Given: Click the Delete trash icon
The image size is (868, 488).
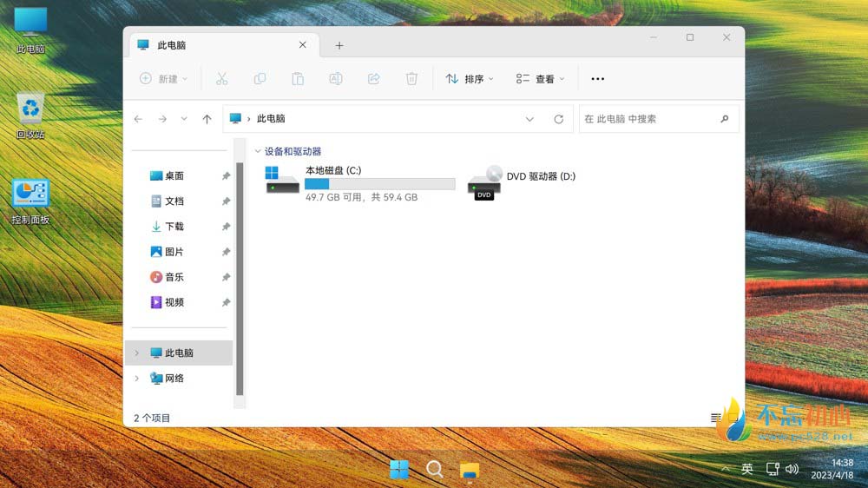Looking at the screenshot, I should point(412,79).
